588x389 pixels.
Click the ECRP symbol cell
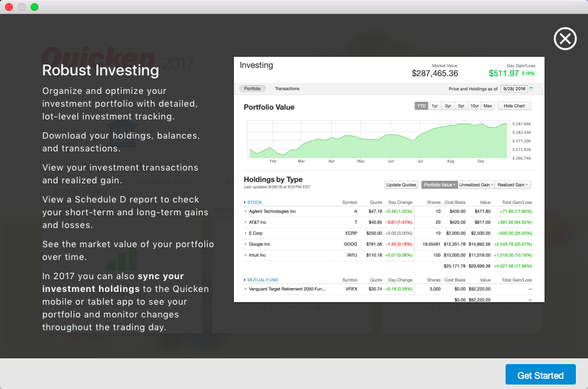pyautogui.click(x=351, y=233)
